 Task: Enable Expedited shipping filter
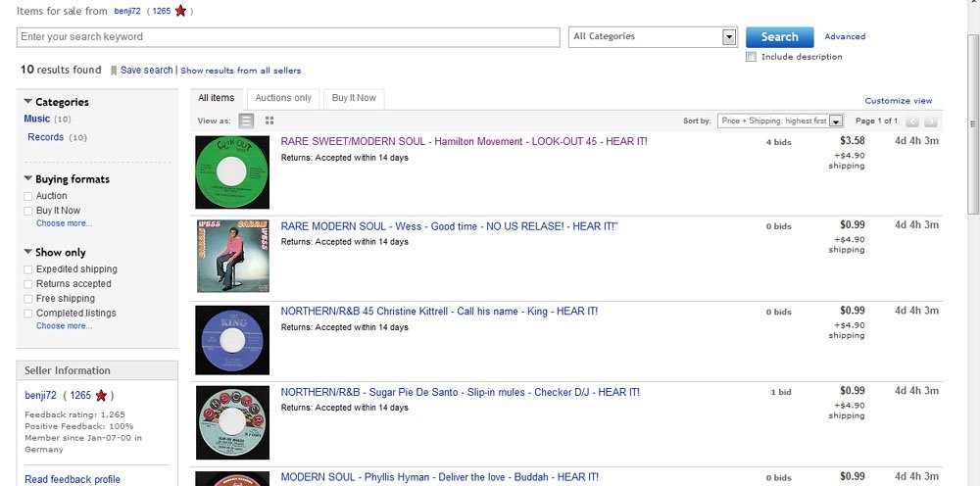(28, 269)
